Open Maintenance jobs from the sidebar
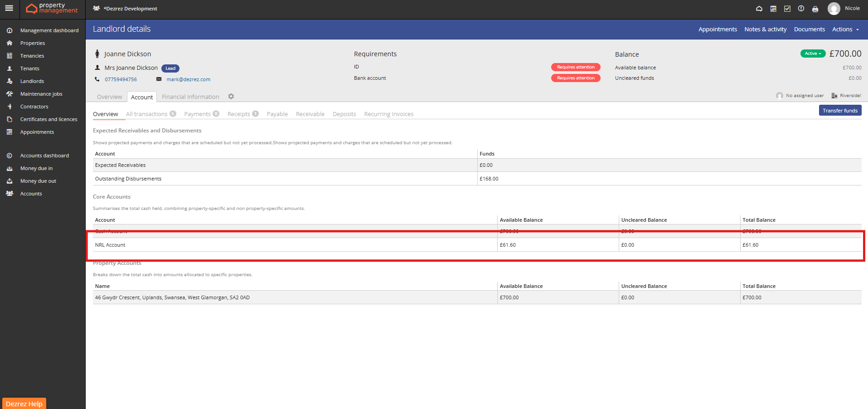Viewport: 868px width, 409px height. pos(41,94)
